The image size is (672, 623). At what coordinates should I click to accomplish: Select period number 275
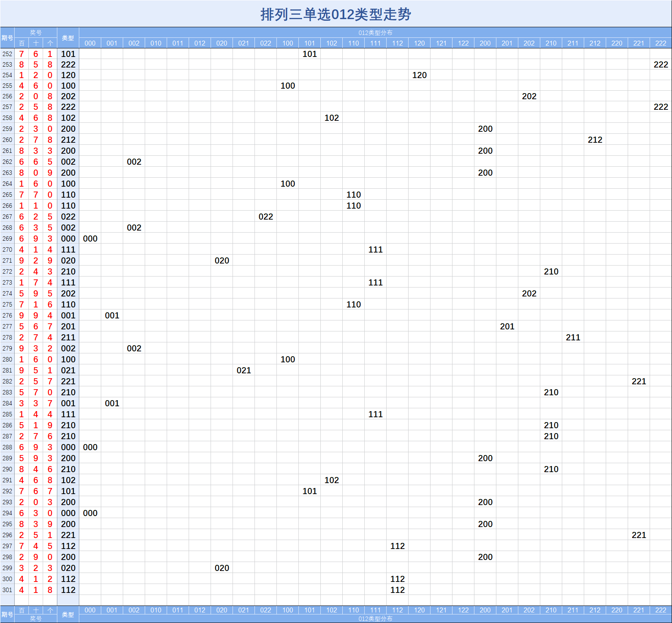tap(7, 305)
